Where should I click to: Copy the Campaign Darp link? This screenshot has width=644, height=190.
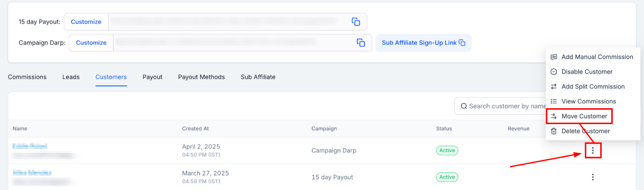coord(361,43)
